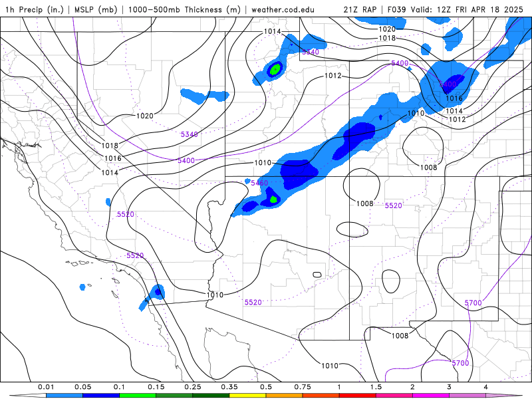Click the 'weather.cod.edu' source text
Image resolution: width=532 pixels, height=399 pixels.
point(283,9)
